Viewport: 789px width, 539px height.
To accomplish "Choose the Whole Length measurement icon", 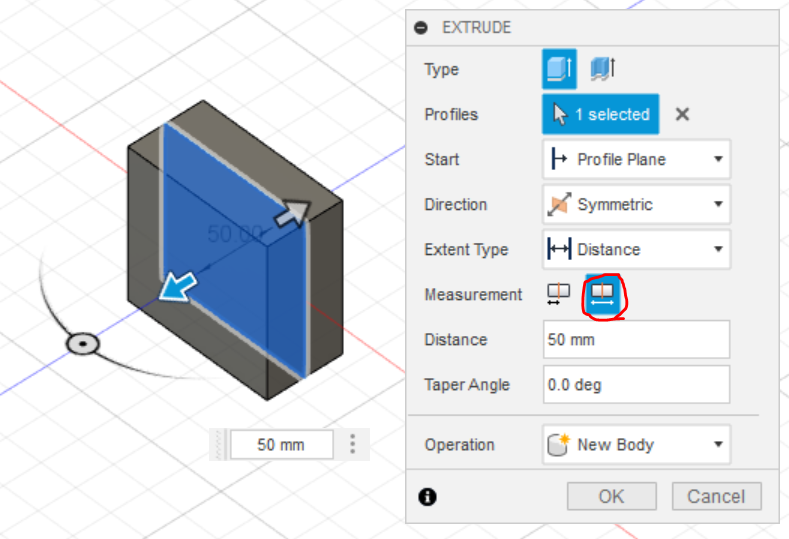I will 602,294.
